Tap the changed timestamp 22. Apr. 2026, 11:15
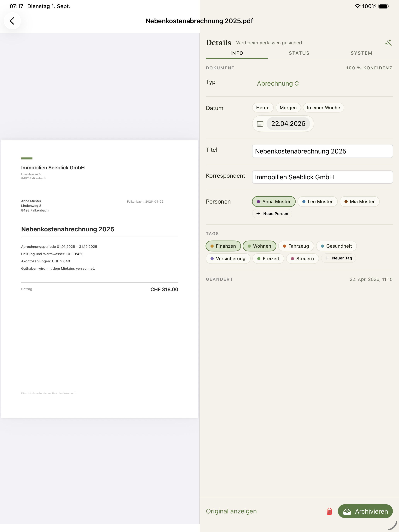The height and width of the screenshot is (532, 399). (371, 279)
